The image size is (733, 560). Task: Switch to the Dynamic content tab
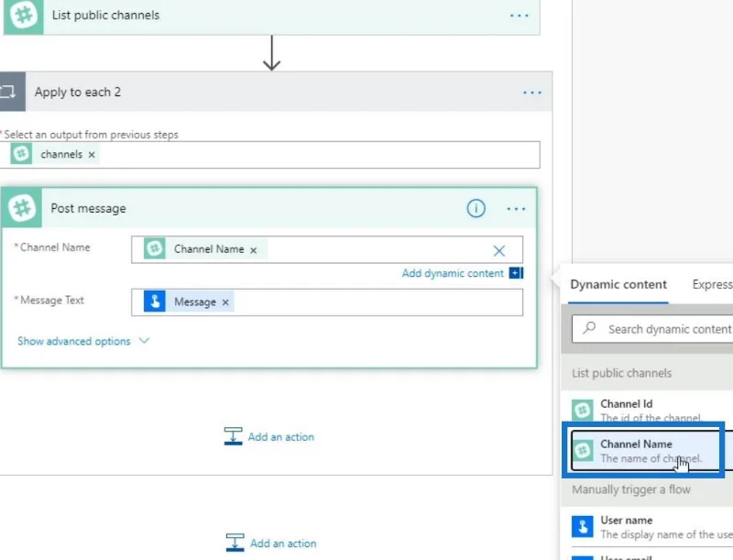tap(618, 284)
